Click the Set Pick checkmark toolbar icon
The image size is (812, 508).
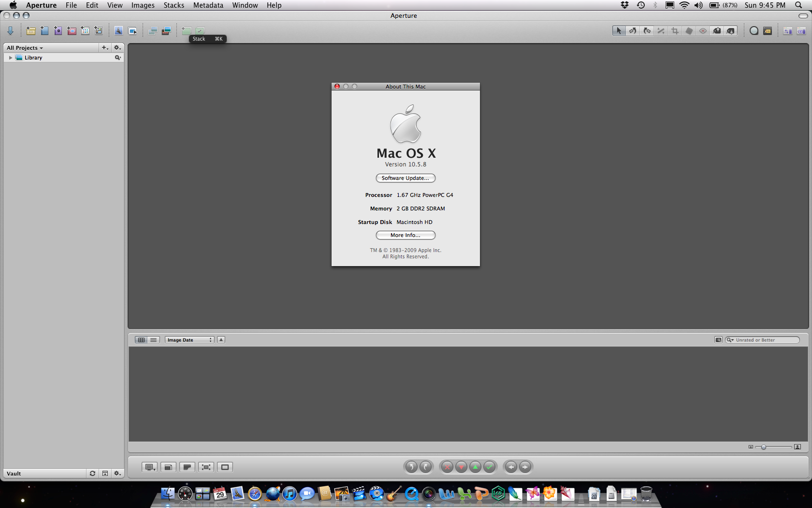pos(200,31)
